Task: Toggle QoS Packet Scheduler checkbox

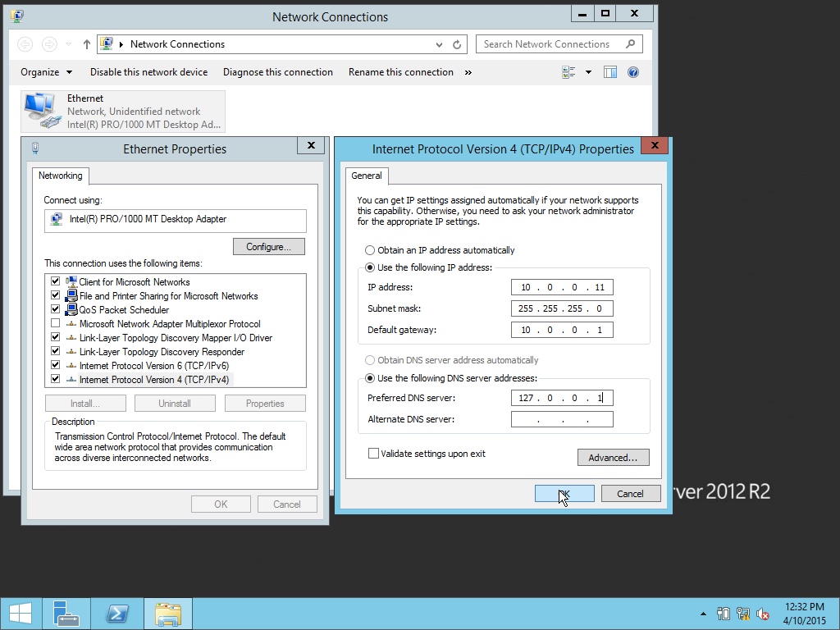Action: coord(55,309)
